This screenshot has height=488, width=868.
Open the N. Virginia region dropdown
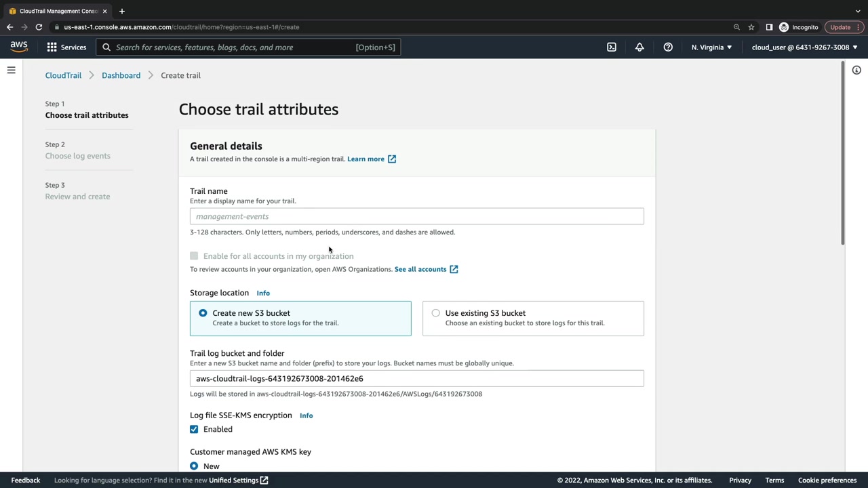point(711,47)
